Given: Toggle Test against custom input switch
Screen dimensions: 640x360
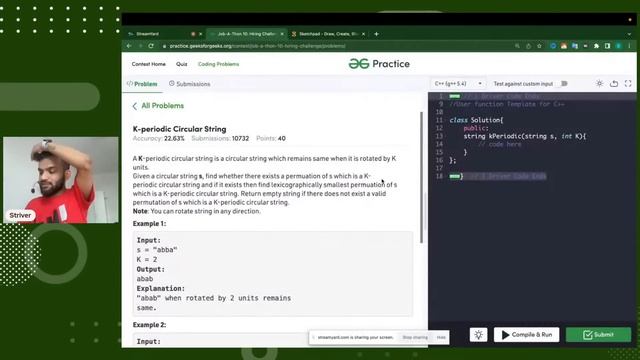Looking at the screenshot, I should tap(564, 84).
